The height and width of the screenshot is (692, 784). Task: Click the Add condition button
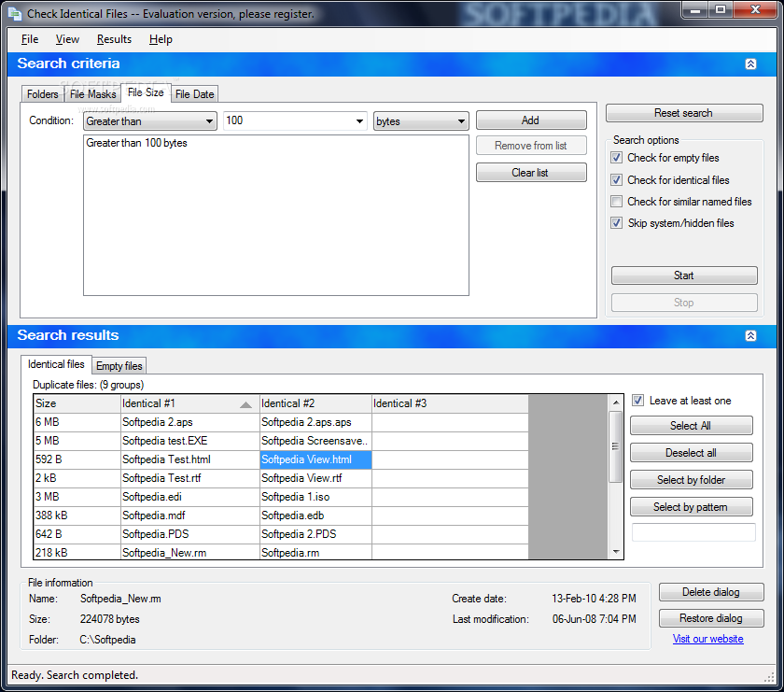pyautogui.click(x=531, y=120)
